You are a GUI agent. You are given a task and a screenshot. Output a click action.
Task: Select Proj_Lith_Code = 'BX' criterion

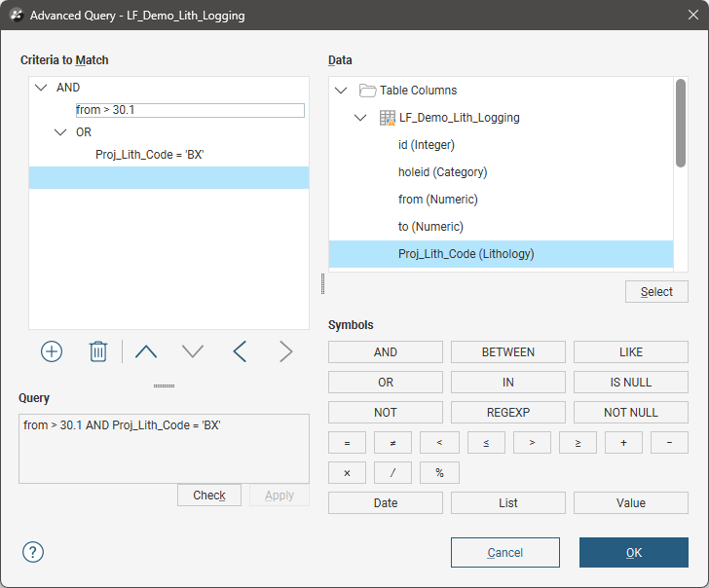coord(149,155)
